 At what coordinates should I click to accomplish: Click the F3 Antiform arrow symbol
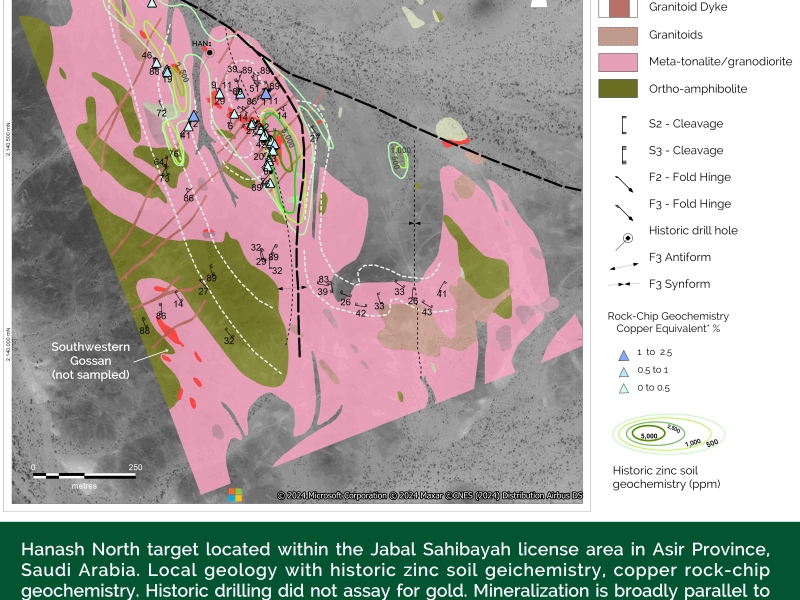click(x=623, y=265)
